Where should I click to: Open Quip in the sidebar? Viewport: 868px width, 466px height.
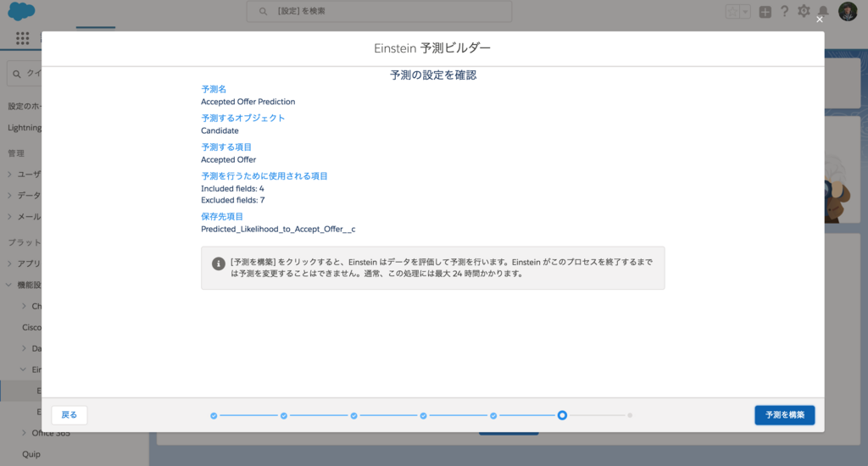coord(31,454)
